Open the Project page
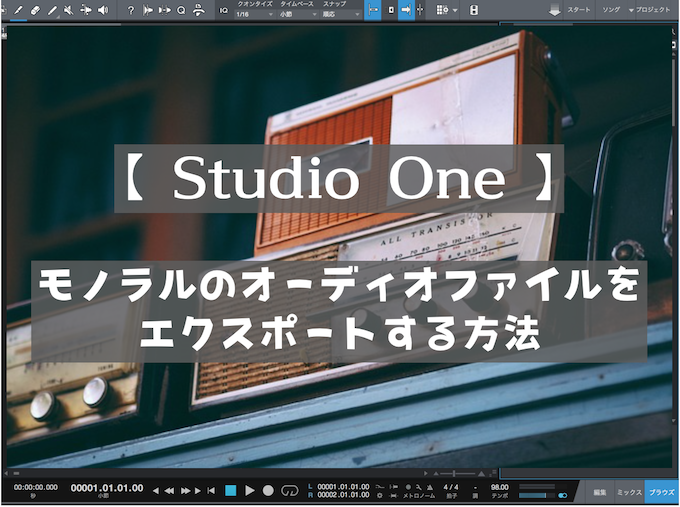This screenshot has width=680, height=507. 652,10
